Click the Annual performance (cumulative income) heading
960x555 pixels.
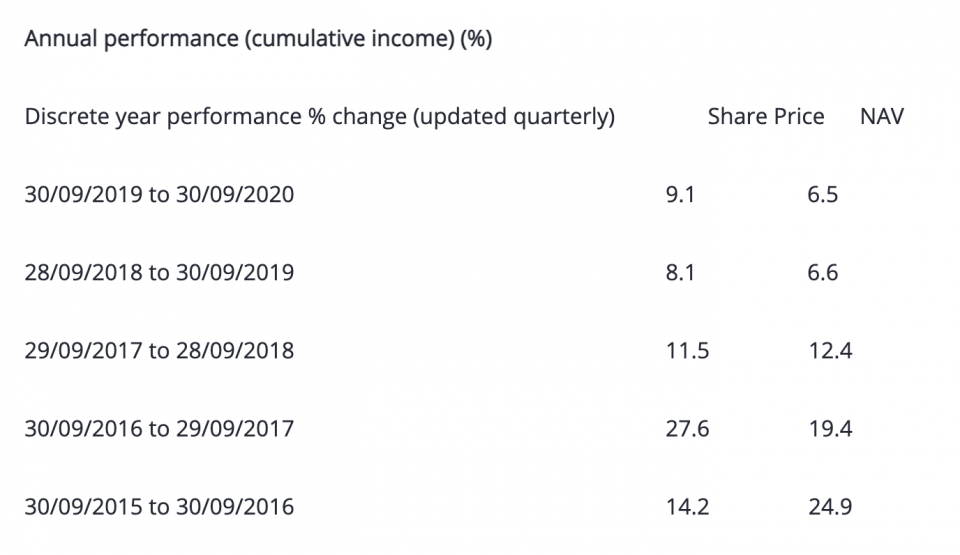click(x=258, y=40)
